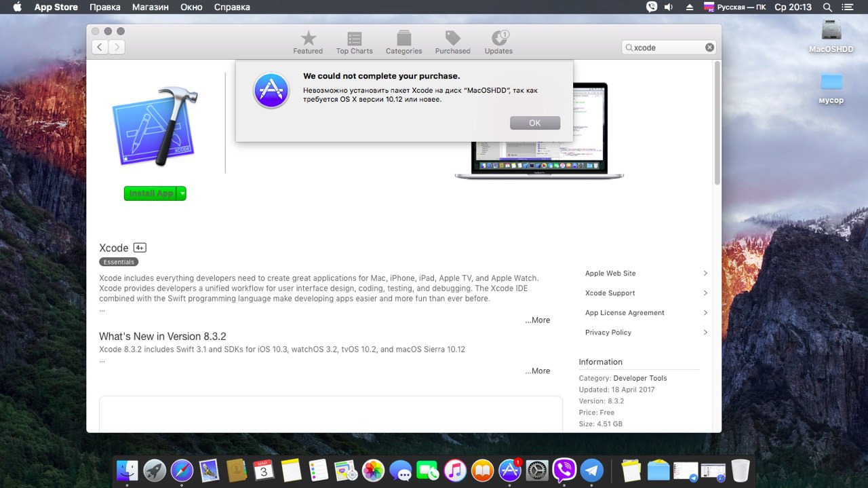
Task: Go back with the toolbar back arrow
Action: (100, 47)
